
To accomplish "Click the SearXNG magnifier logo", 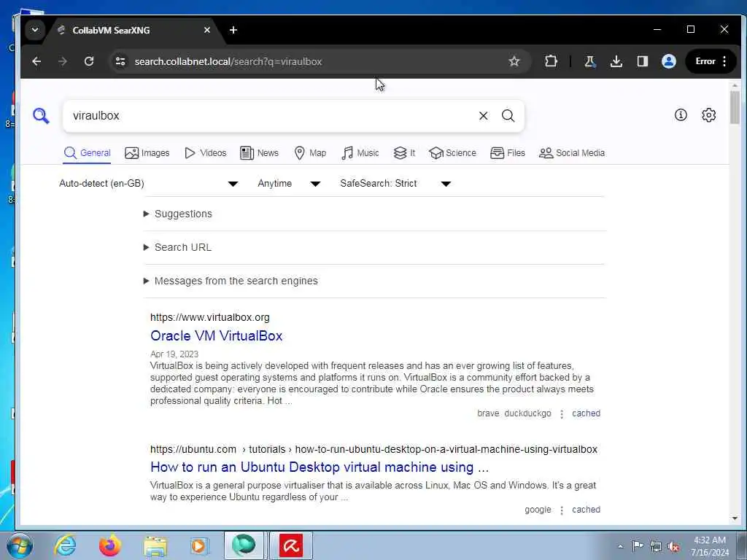I will [41, 116].
